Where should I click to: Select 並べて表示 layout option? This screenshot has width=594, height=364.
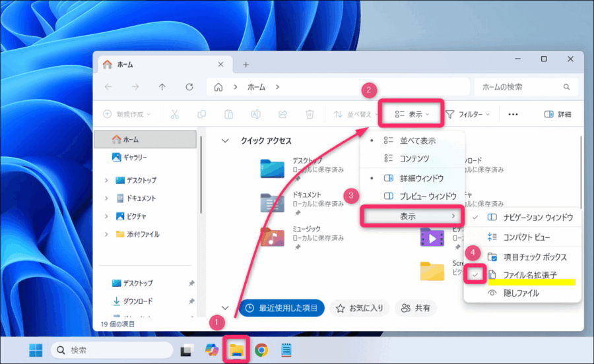(412, 140)
